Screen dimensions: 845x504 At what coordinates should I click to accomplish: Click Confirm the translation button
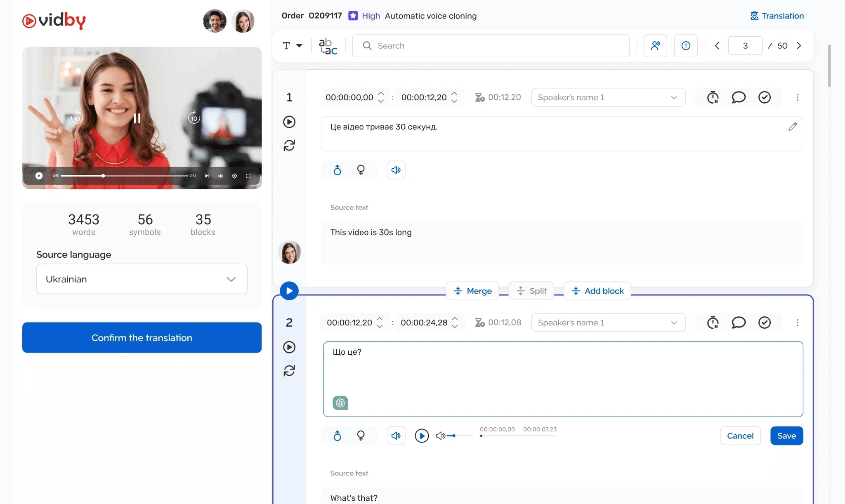142,337
